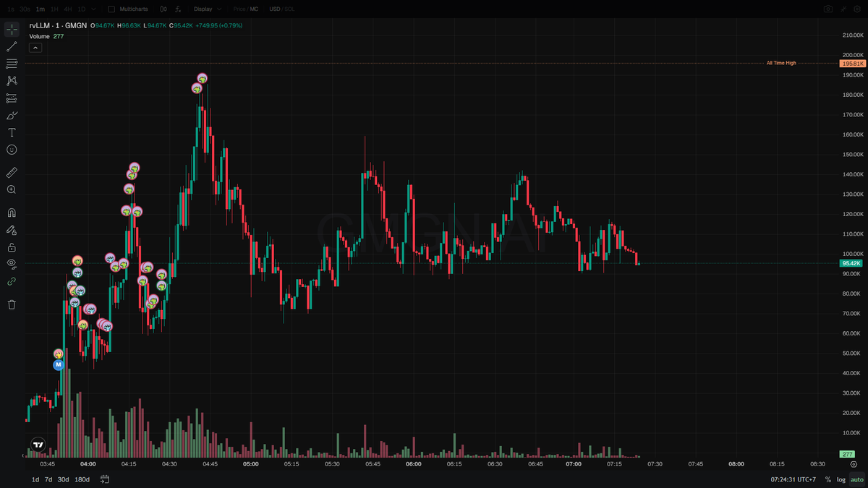Click the candlestick chart type icon
This screenshot has width=868, height=488.
[x=163, y=9]
